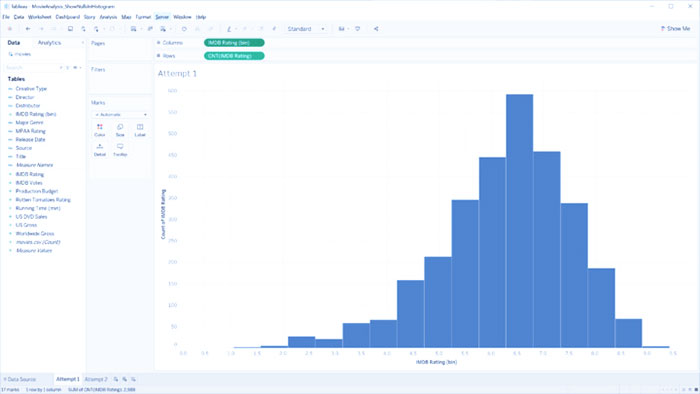This screenshot has height=394, width=700.
Task: Open the Standard fit dropdown
Action: pos(306,29)
